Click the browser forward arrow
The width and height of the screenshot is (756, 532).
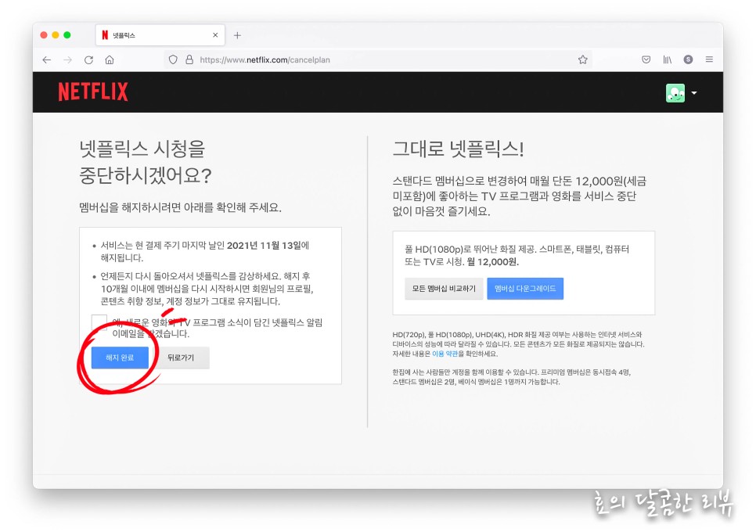(x=67, y=59)
